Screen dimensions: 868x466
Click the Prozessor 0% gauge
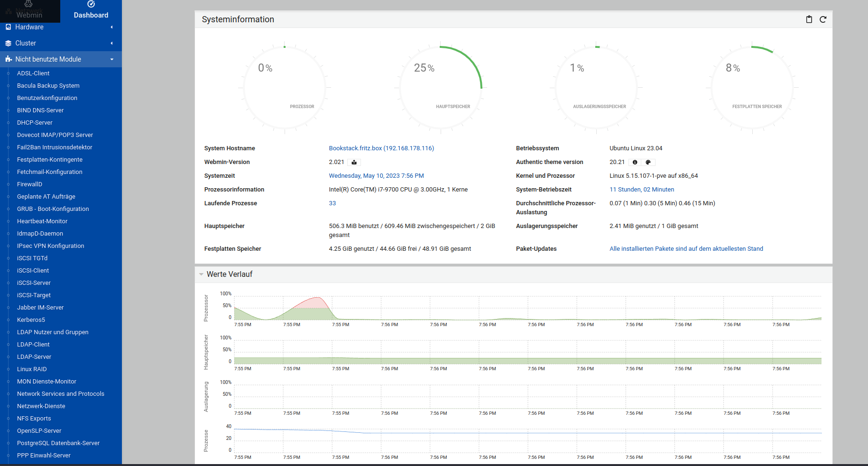click(285, 88)
